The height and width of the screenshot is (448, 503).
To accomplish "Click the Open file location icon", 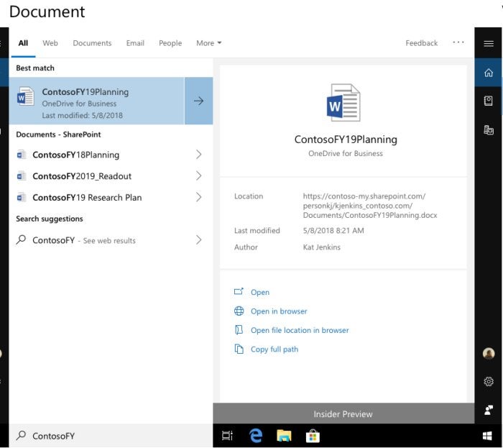I will click(239, 330).
